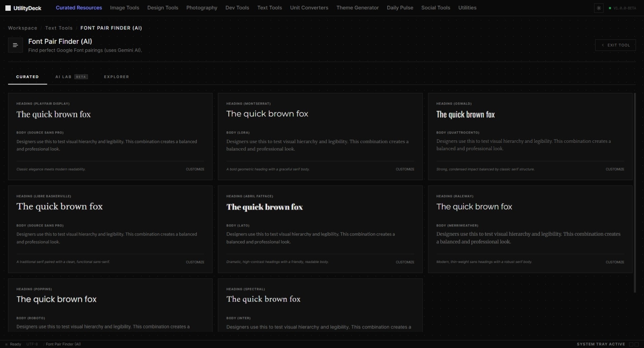Customize the Playfair Display font pairing
The height and width of the screenshot is (348, 644).
195,169
